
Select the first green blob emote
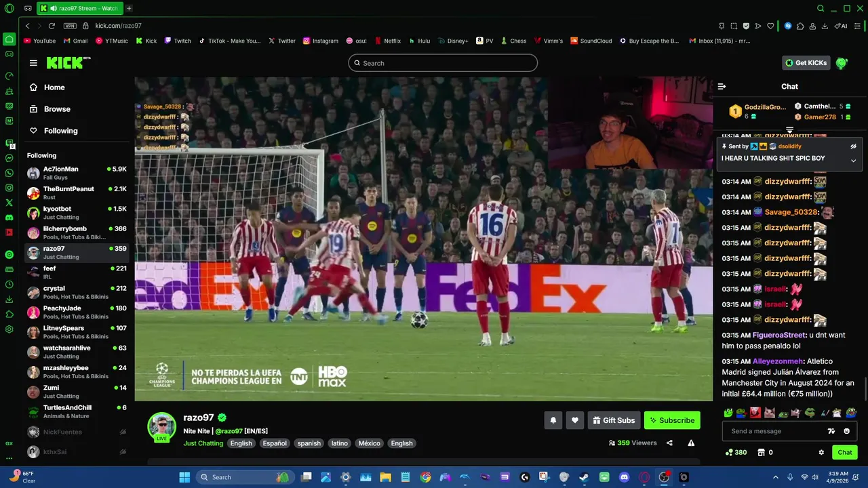[x=728, y=412]
